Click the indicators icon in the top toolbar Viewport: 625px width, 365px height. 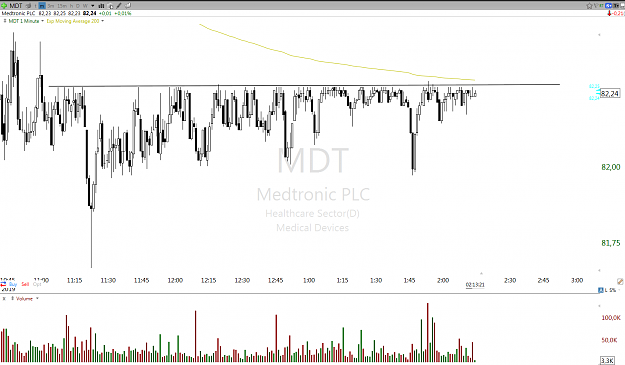click(x=110, y=6)
